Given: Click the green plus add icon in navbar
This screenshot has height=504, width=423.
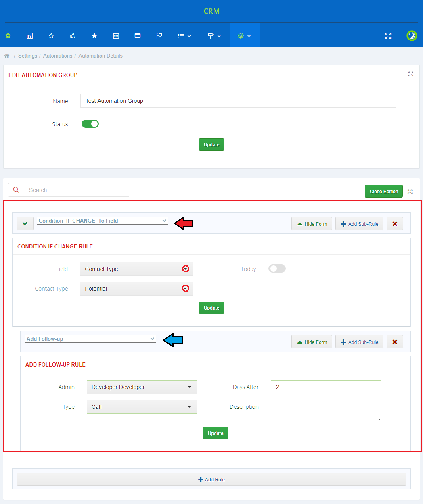Looking at the screenshot, I should coord(8,36).
